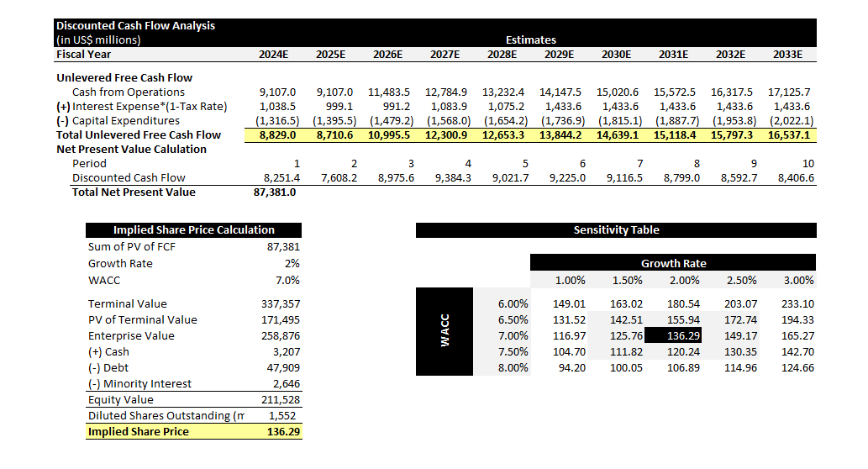Click Diluted Shares Outstanding value 1,552
Image resolution: width=868 pixels, height=469 pixels.
282,416
